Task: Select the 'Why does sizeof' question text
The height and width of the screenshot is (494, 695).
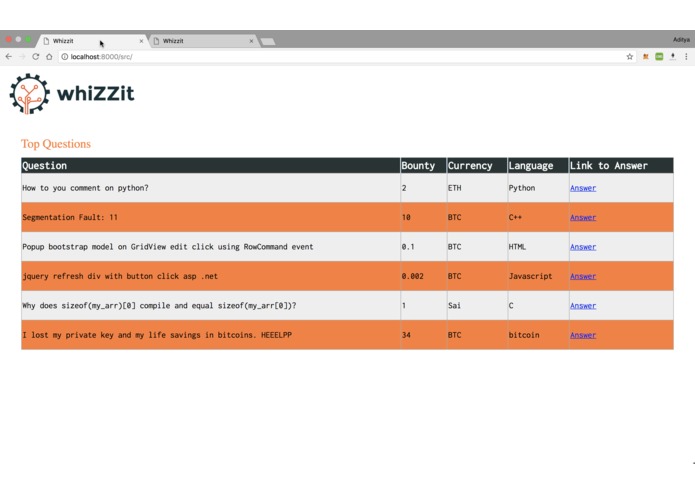Action: click(159, 306)
